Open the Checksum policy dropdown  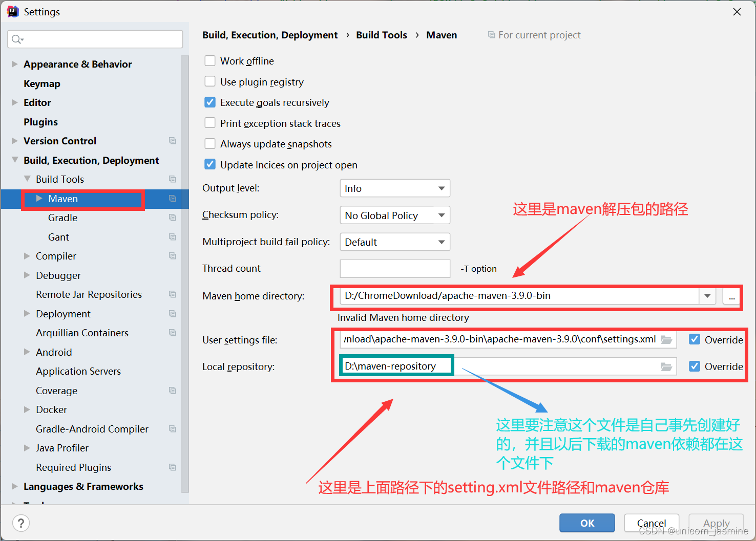395,215
